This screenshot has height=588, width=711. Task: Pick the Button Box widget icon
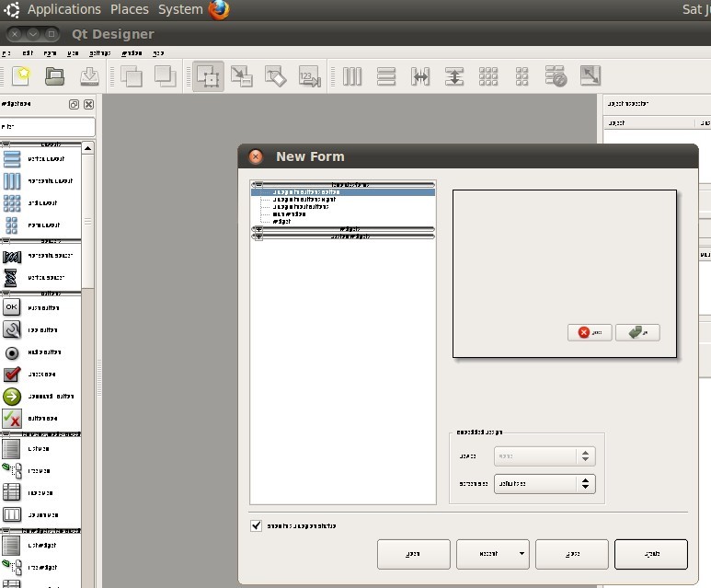click(x=12, y=419)
